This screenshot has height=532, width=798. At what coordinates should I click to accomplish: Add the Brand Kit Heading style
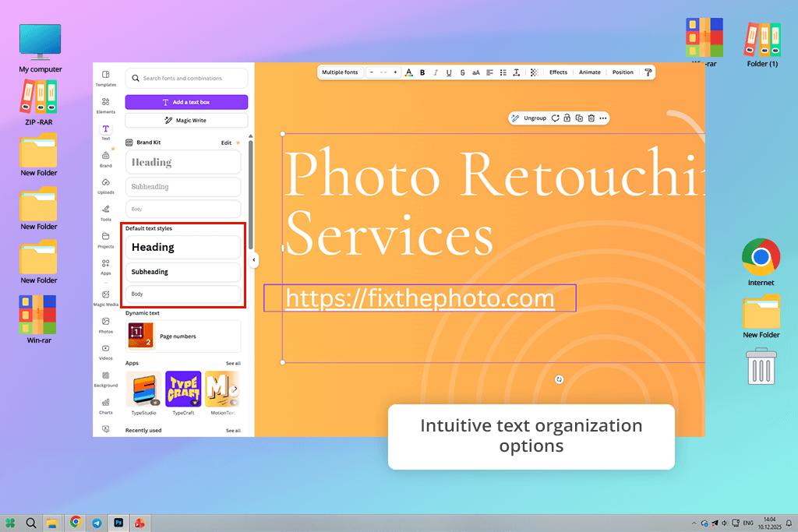coord(183,162)
